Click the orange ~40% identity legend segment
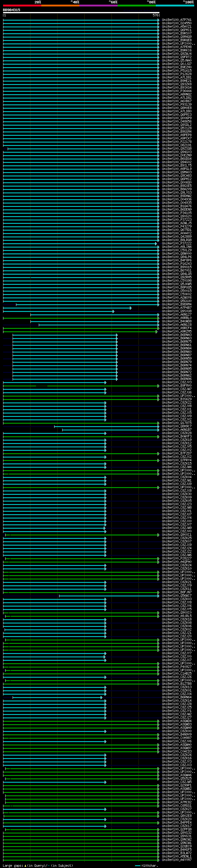 click(60, 6)
